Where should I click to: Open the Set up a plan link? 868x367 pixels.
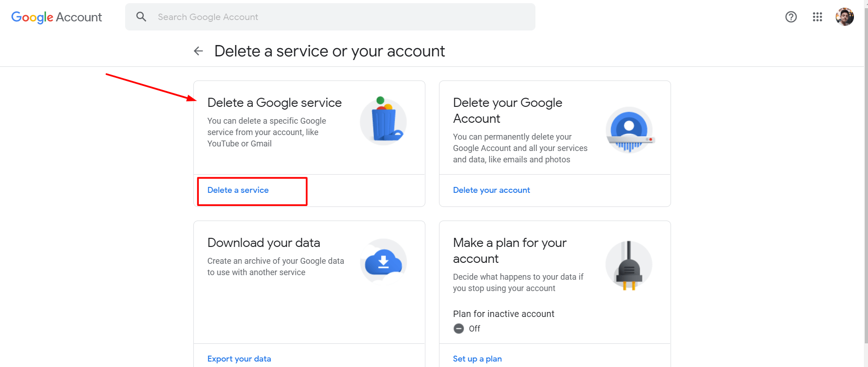tap(477, 359)
